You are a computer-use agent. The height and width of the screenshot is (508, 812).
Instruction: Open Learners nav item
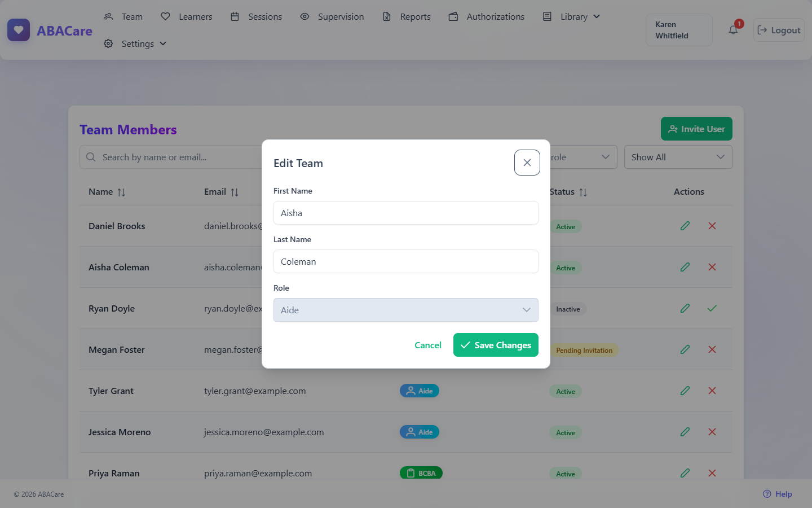coord(187,16)
